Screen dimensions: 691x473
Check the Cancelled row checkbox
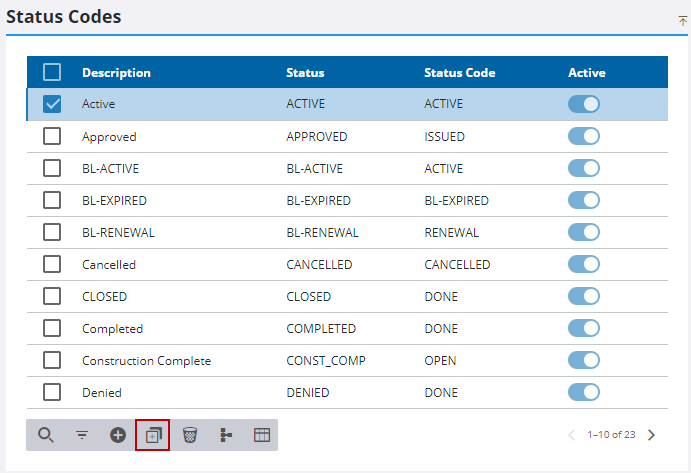(x=52, y=264)
